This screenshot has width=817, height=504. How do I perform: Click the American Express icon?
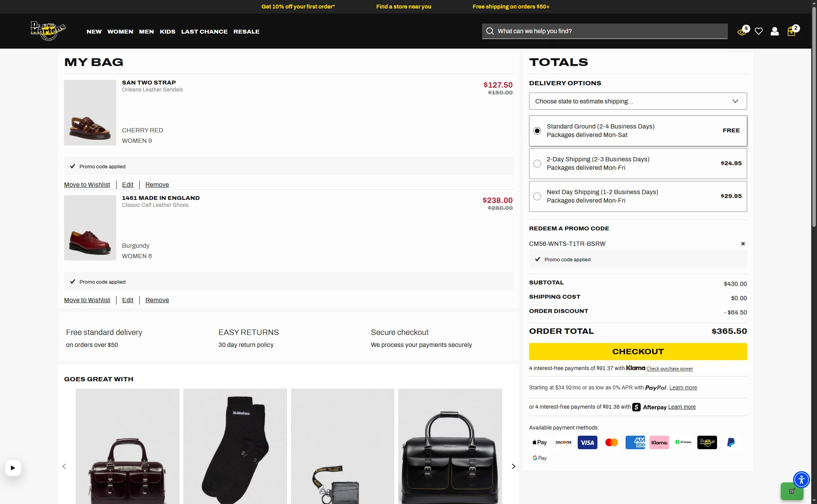635,443
